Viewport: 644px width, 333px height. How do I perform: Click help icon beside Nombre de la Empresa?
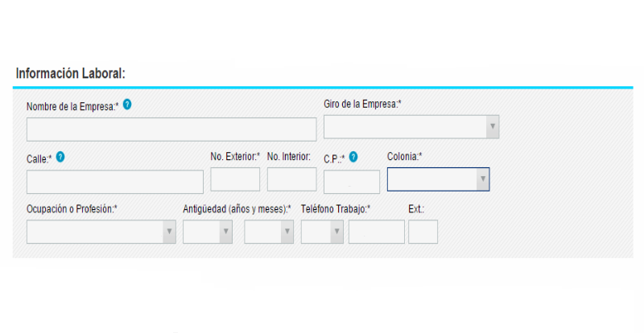[x=127, y=105]
